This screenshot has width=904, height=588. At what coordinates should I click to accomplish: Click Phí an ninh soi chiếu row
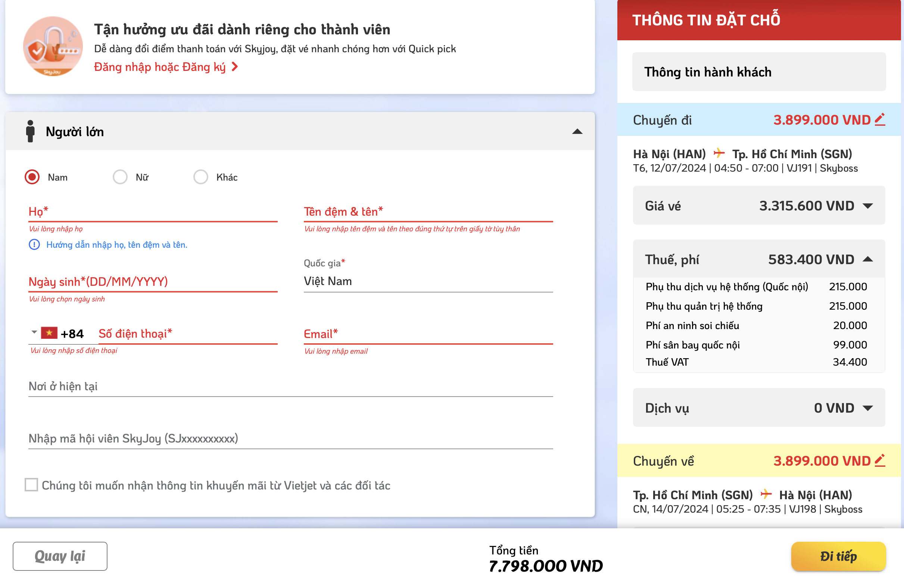pyautogui.click(x=756, y=325)
